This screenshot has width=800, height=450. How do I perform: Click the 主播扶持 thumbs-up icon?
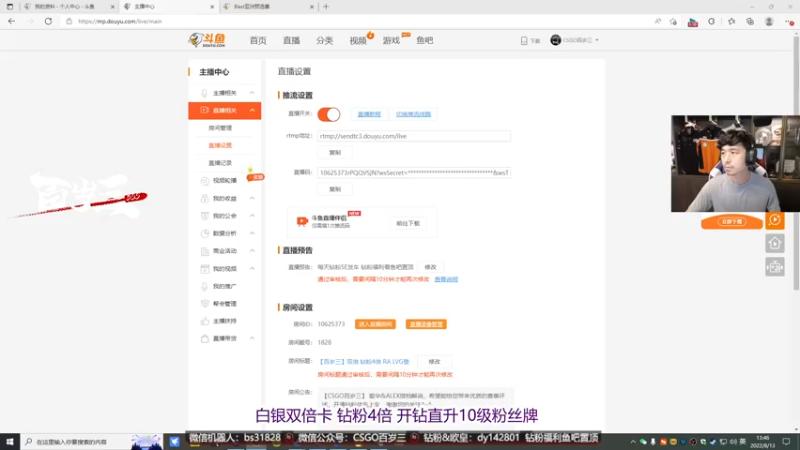click(x=205, y=321)
